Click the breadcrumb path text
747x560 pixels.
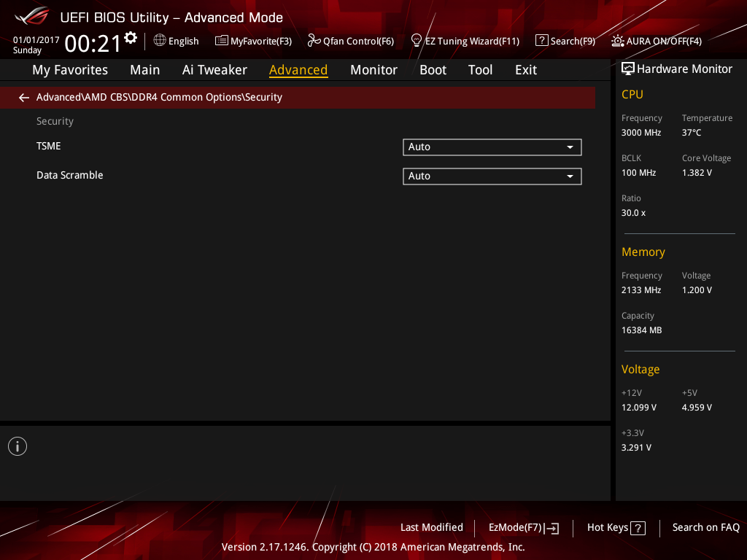click(x=159, y=97)
